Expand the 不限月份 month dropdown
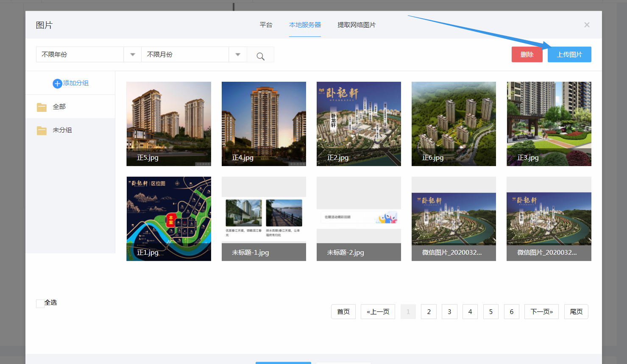The image size is (627, 364). point(237,55)
